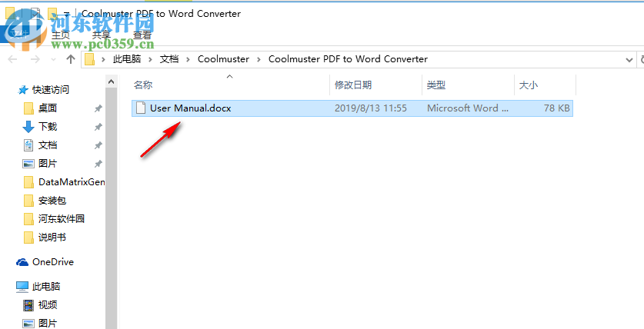Open the 共享 ribbon tab
This screenshot has width=644, height=329.
[x=101, y=35]
